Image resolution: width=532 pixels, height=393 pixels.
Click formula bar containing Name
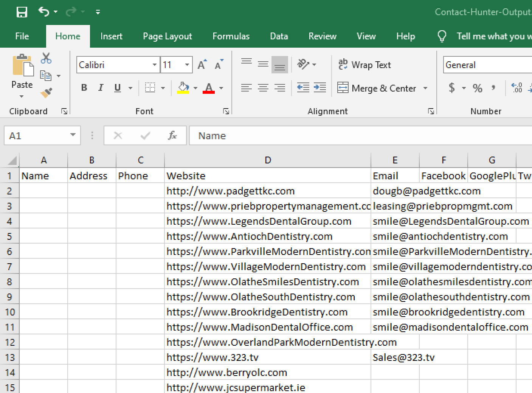tap(361, 135)
